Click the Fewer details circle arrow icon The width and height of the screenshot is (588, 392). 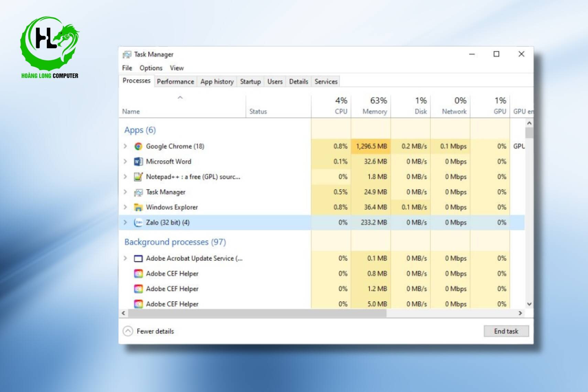128,331
